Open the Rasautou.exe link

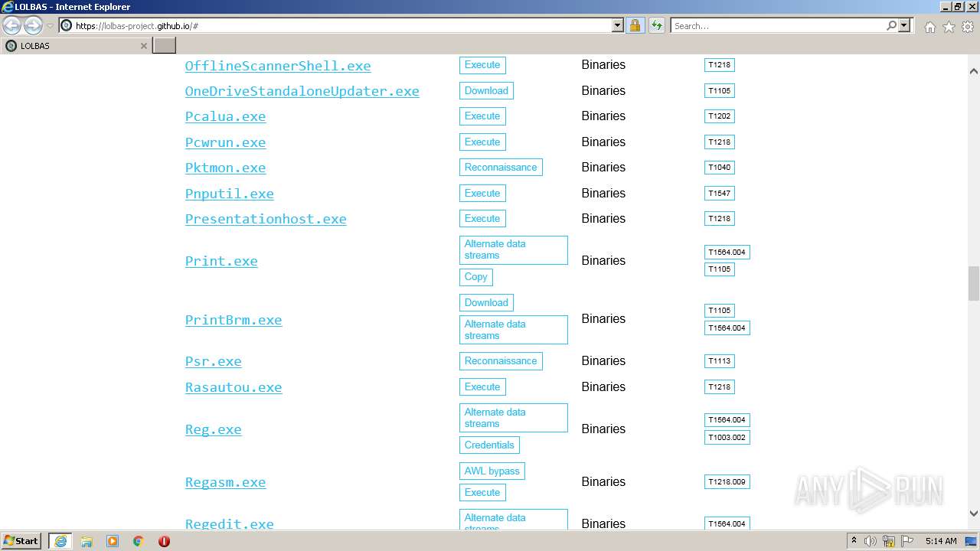click(x=234, y=387)
